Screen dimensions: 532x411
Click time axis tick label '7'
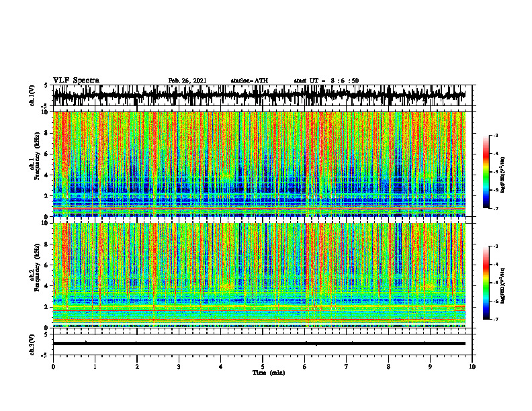(x=347, y=367)
